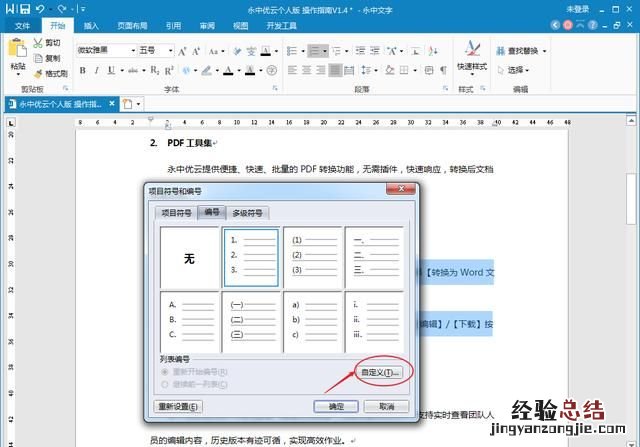Click the Format Painter brush icon
Screen dimensions: 640x447
click(38, 74)
